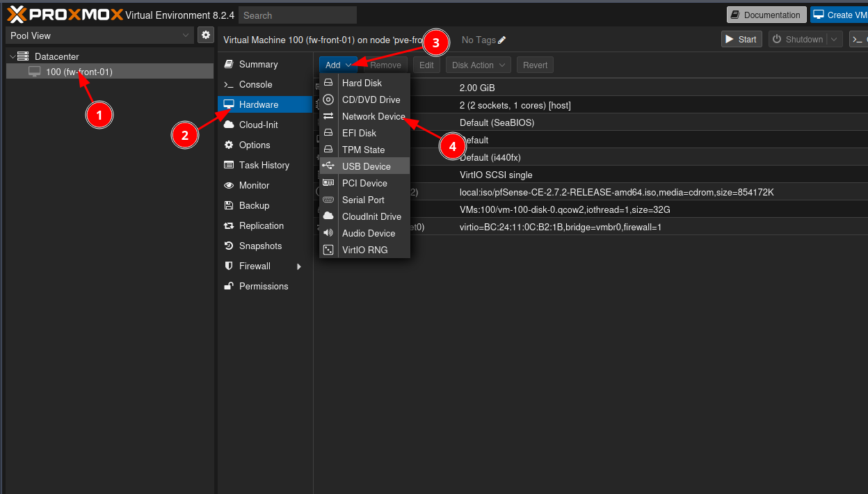Image resolution: width=868 pixels, height=494 pixels.
Task: Open the Hardware tab
Action: click(x=258, y=105)
